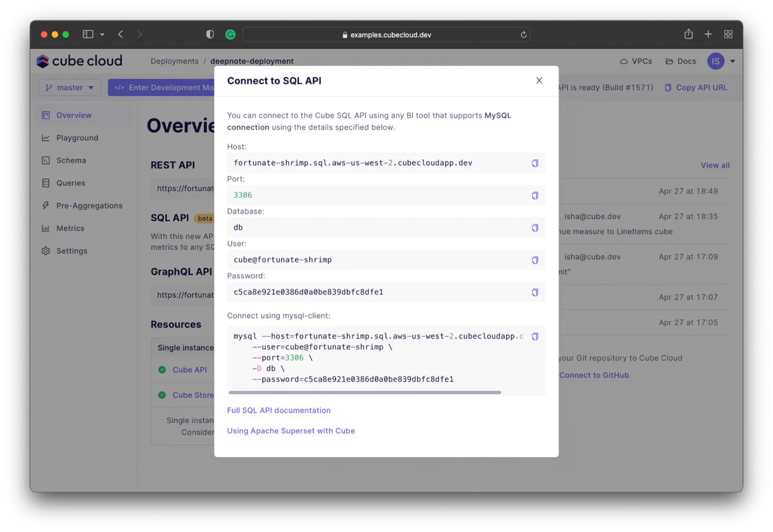This screenshot has height=532, width=773.
Task: Click the Cube API resource link
Action: click(189, 370)
